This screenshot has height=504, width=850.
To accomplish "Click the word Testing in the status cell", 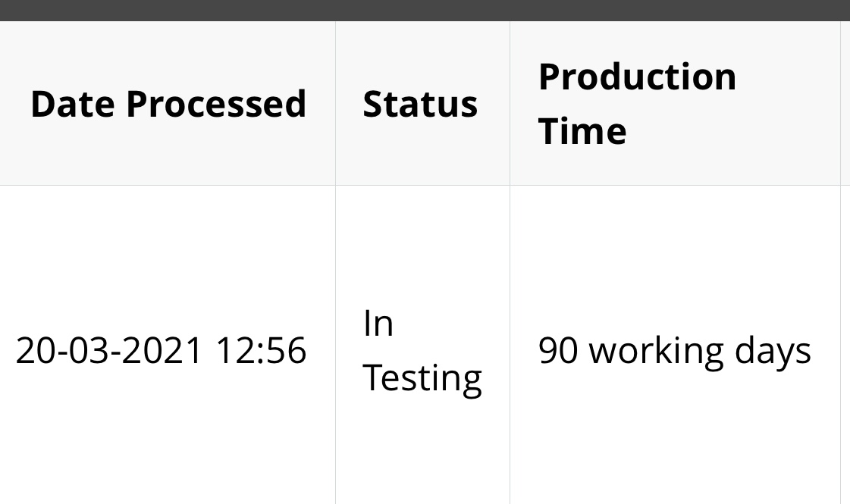I will [x=422, y=377].
